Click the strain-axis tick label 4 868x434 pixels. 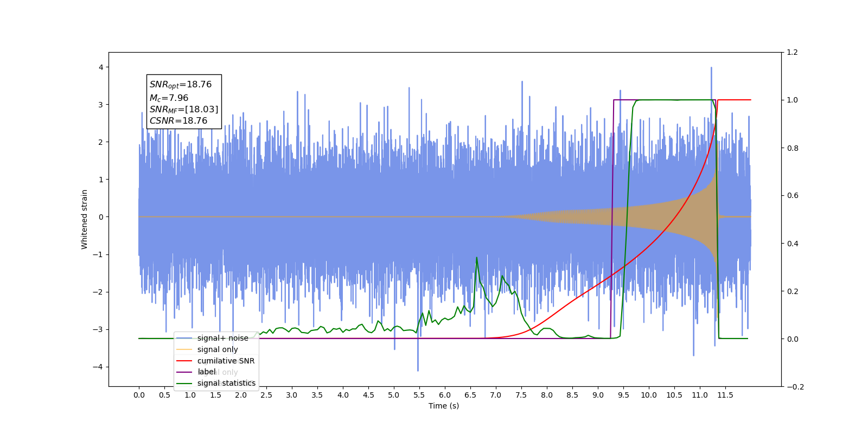tap(101, 67)
